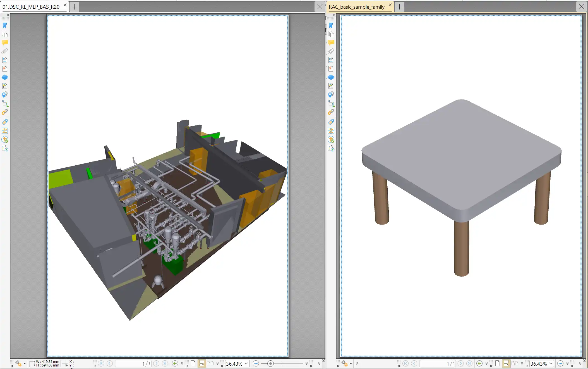The height and width of the screenshot is (369, 588).
Task: Enable single page layout in left document
Action: point(193,363)
